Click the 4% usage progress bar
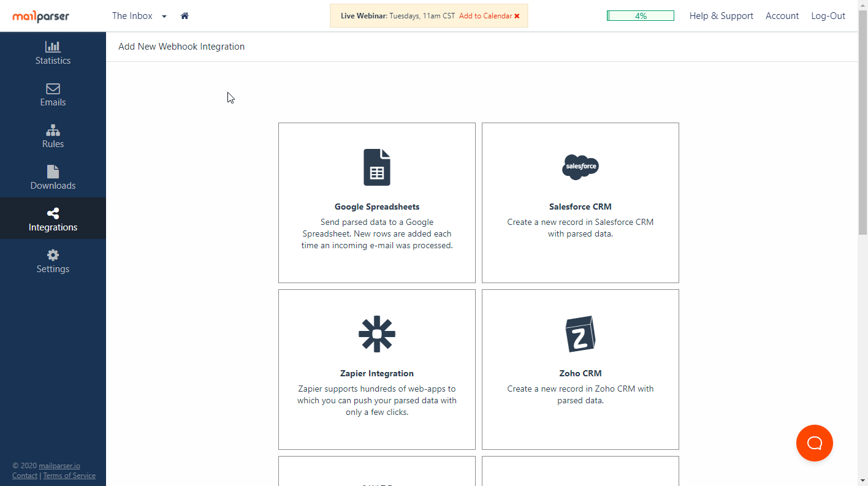The width and height of the screenshot is (868, 486). tap(641, 16)
